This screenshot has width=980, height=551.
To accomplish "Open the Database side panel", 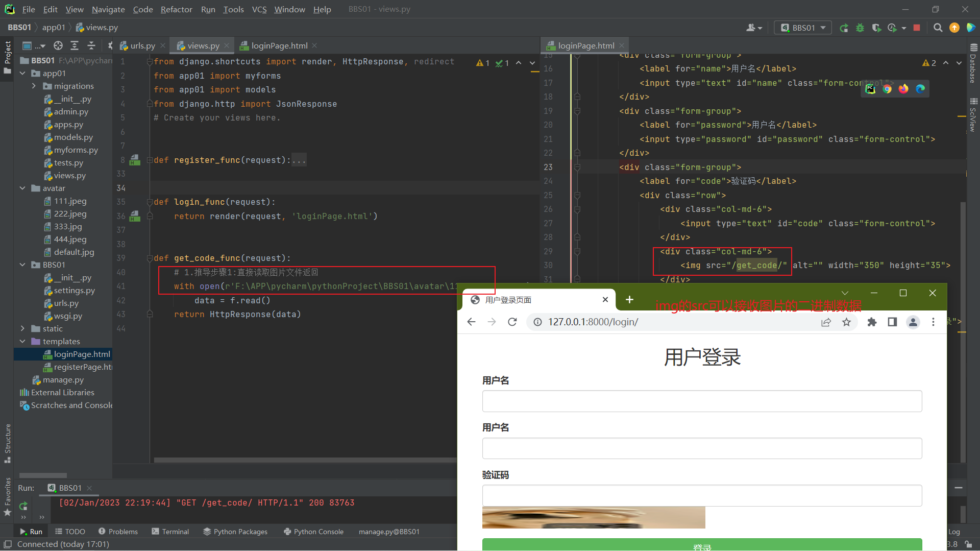I will tap(973, 63).
